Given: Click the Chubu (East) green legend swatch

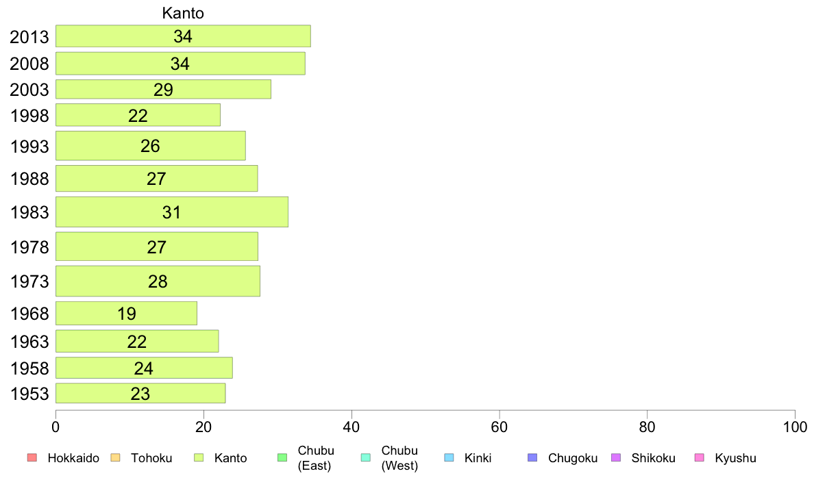Looking at the screenshot, I should tap(282, 458).
